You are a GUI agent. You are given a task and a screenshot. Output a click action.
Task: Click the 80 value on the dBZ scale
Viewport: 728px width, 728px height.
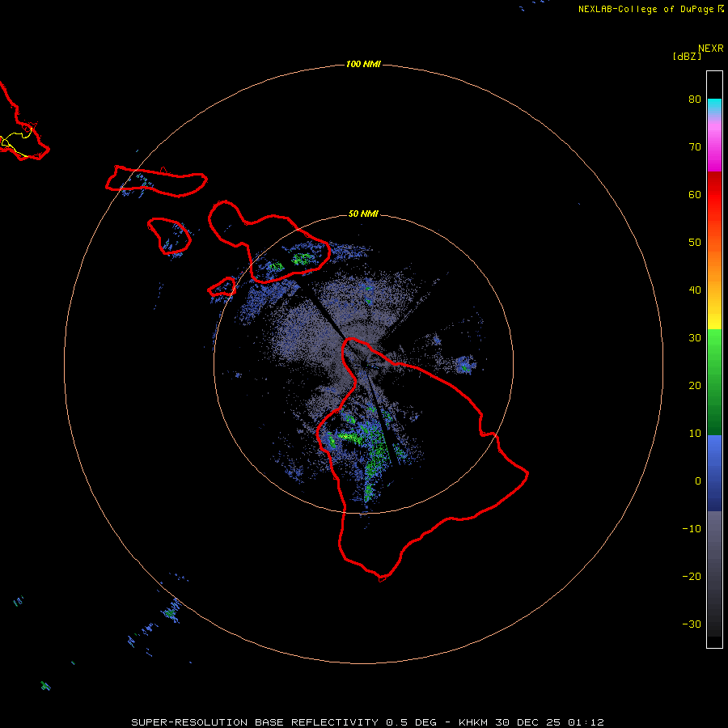[x=695, y=99]
